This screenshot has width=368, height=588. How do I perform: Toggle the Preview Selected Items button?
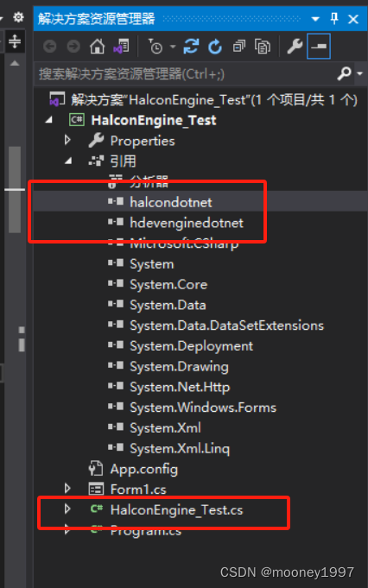coord(319,46)
